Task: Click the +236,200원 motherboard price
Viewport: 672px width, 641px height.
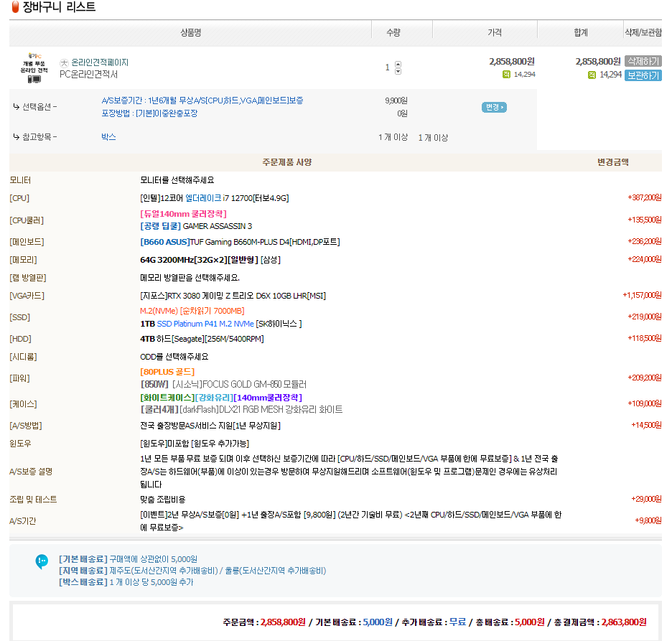Action: [x=645, y=241]
